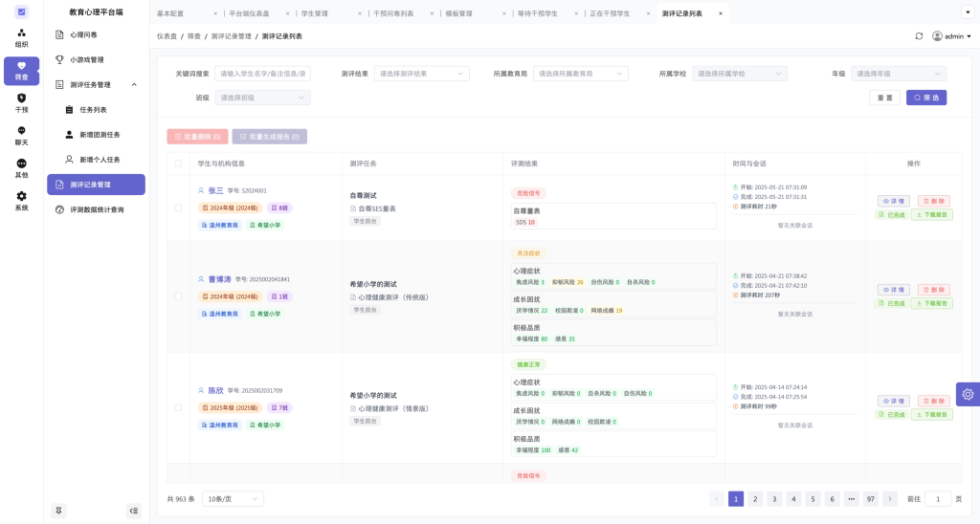
Task: Check the row checkbox for 张三
Action: pyautogui.click(x=178, y=207)
